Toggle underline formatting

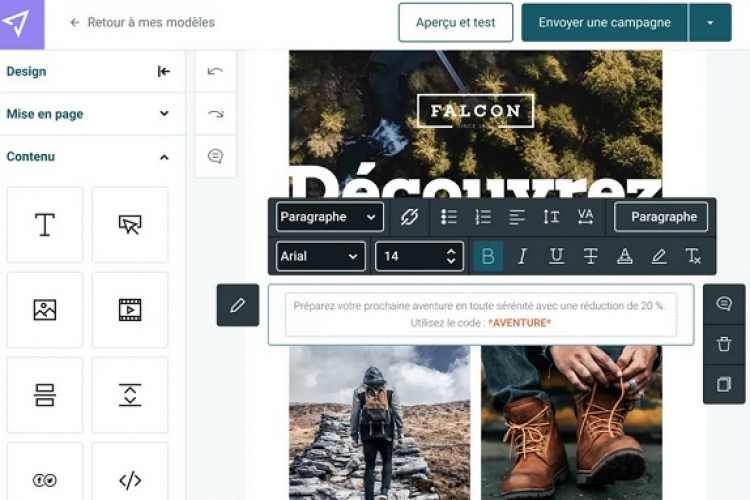pyautogui.click(x=556, y=256)
